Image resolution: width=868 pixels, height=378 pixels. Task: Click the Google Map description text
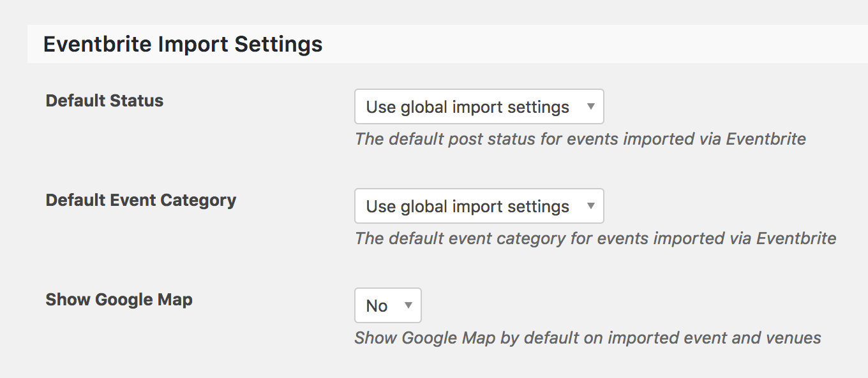(x=587, y=338)
